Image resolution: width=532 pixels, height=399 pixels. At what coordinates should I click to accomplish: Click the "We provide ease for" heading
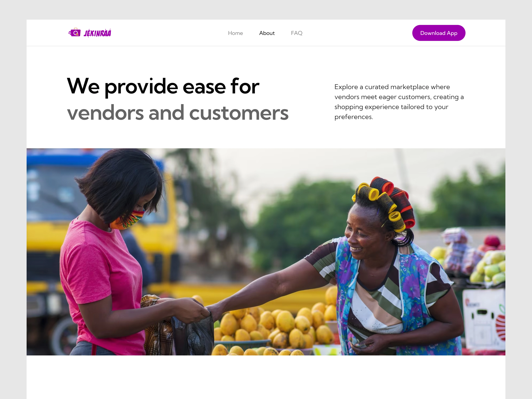coord(163,86)
